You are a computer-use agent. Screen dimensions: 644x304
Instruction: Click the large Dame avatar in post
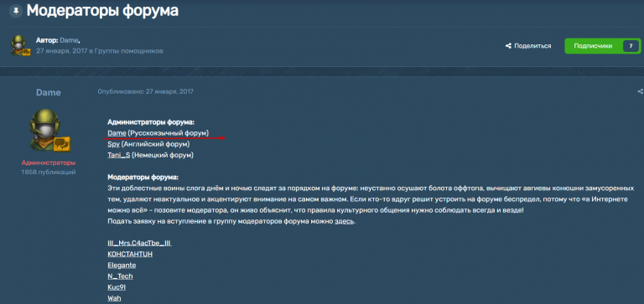pos(49,130)
